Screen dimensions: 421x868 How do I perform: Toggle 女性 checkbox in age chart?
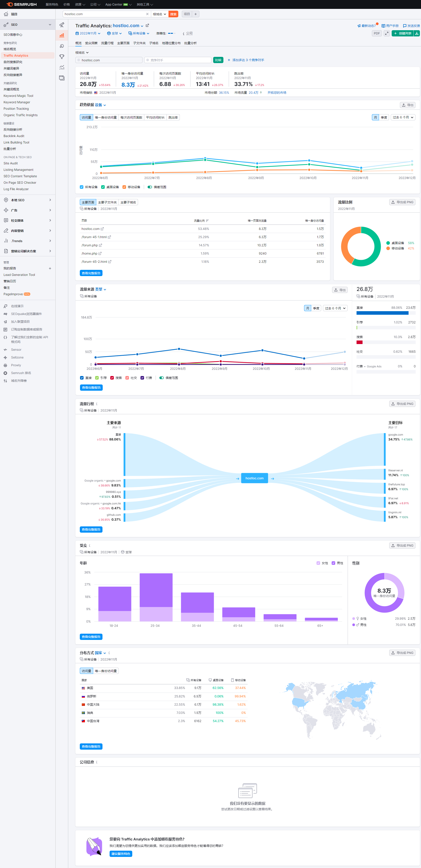[x=318, y=563]
